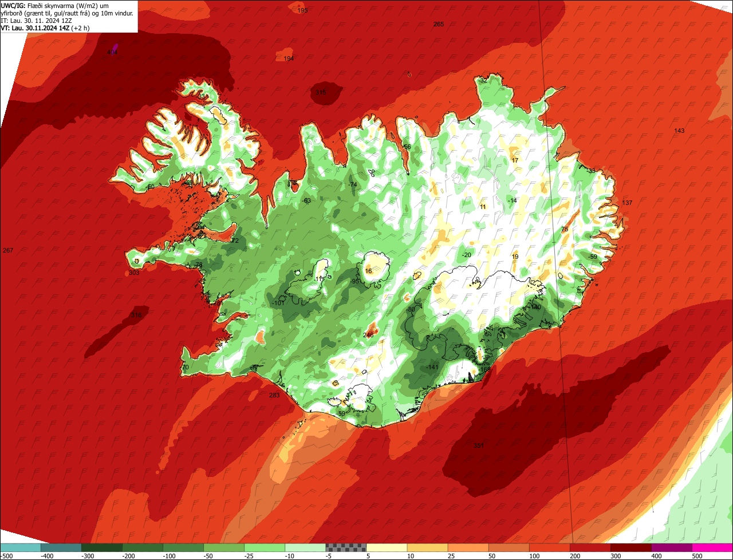Click the palest green -10 to -5 swatch
This screenshot has width=733, height=560.
pyautogui.click(x=305, y=547)
